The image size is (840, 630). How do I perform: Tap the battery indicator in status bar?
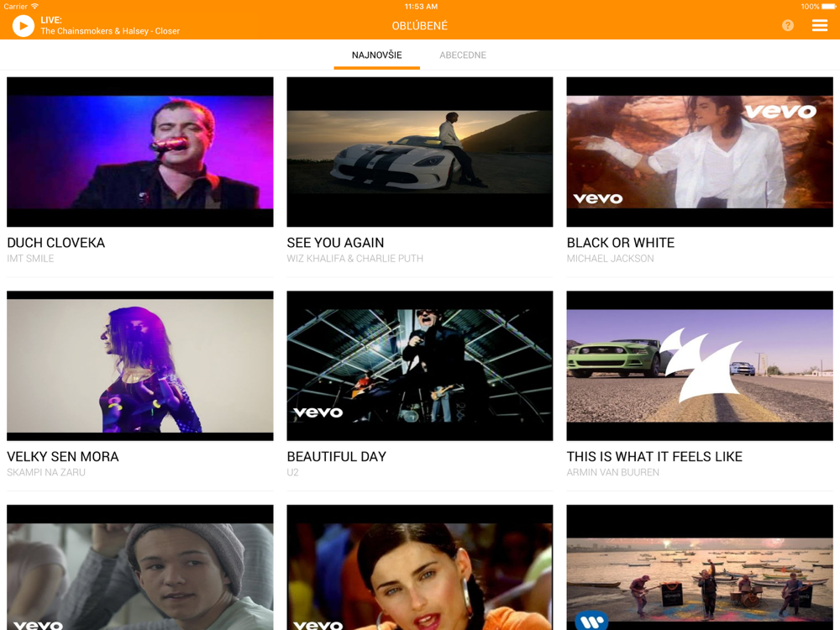[x=829, y=7]
